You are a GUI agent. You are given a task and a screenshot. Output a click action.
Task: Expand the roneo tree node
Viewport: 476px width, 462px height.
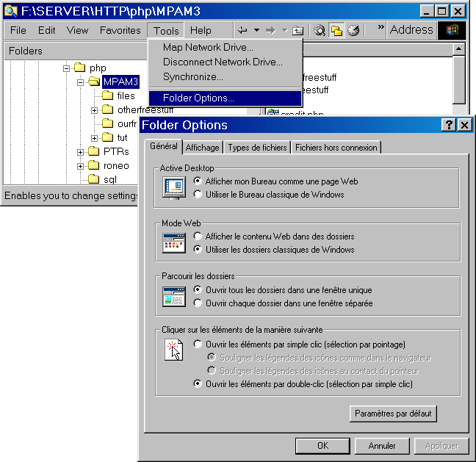[80, 166]
